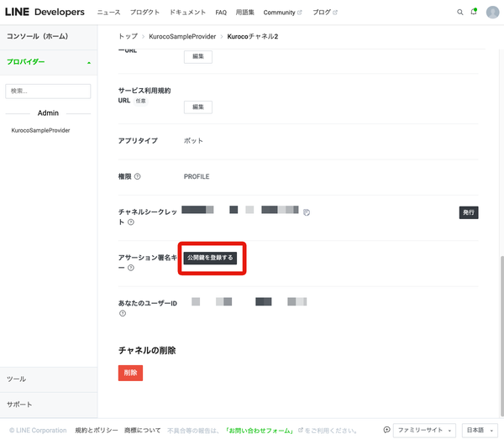
Task: Click 編集 under サービス利用規約 URL
Action: (198, 107)
